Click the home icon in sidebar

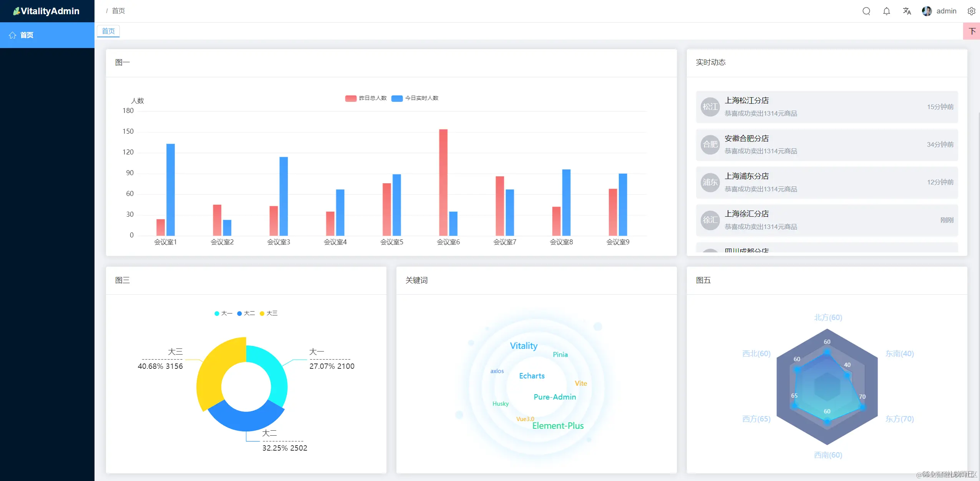click(x=12, y=35)
